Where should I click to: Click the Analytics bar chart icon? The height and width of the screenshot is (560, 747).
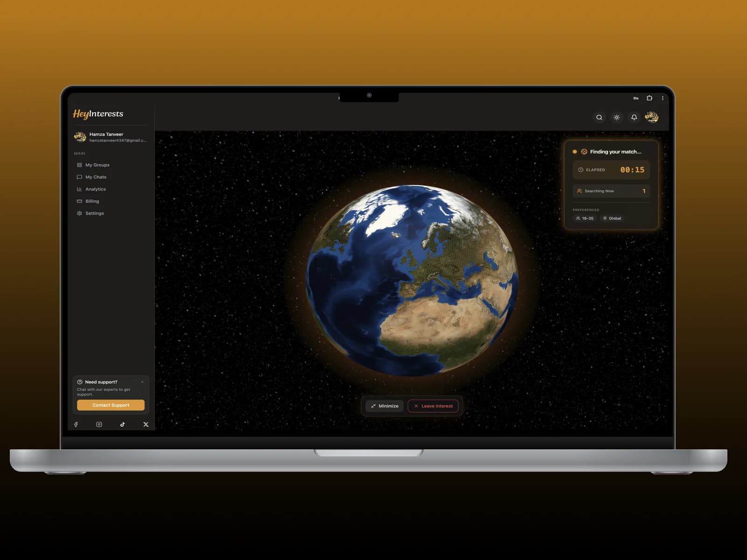[x=79, y=189]
